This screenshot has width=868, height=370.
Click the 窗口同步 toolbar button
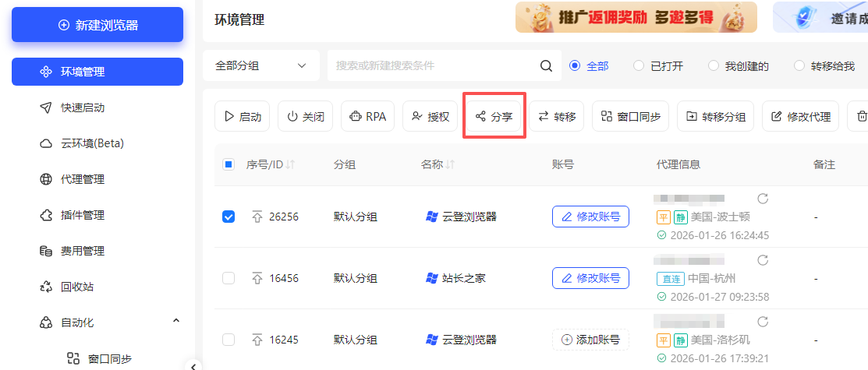pyautogui.click(x=630, y=116)
